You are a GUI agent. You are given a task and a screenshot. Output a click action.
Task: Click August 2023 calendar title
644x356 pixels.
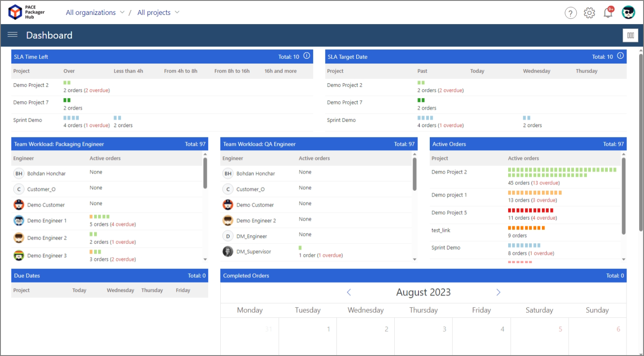click(x=423, y=292)
